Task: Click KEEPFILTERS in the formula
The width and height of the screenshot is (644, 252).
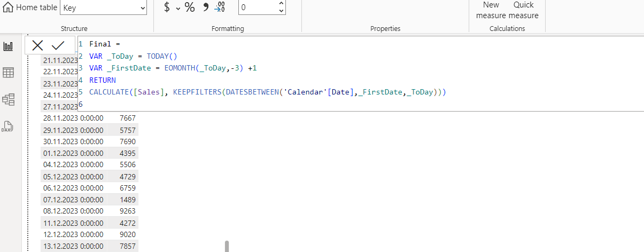Action: tap(197, 92)
